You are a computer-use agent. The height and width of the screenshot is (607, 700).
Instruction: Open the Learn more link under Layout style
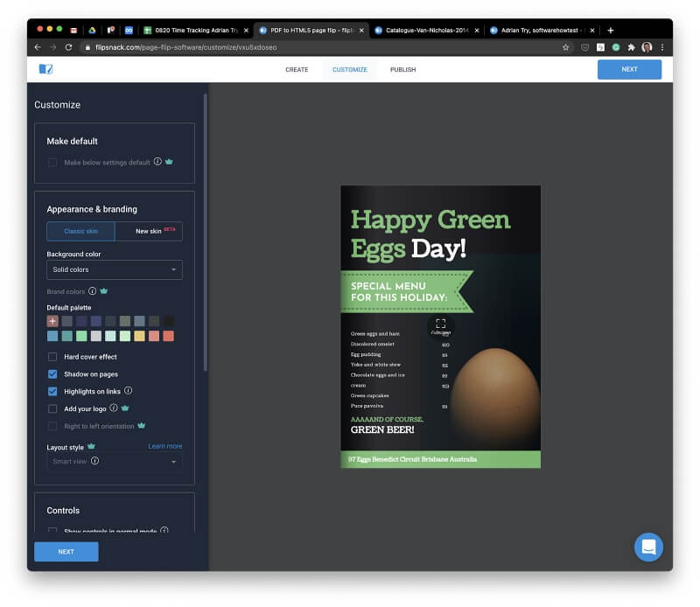pyautogui.click(x=165, y=446)
